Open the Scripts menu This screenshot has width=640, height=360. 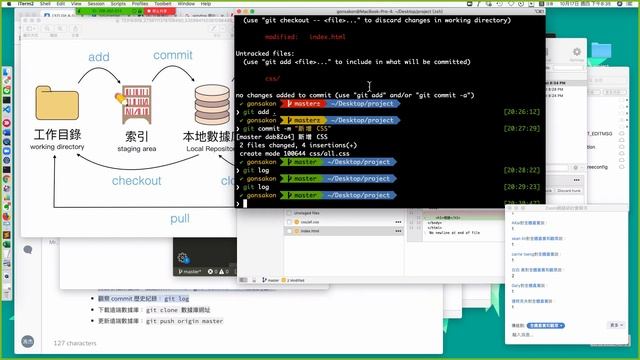[x=118, y=3]
